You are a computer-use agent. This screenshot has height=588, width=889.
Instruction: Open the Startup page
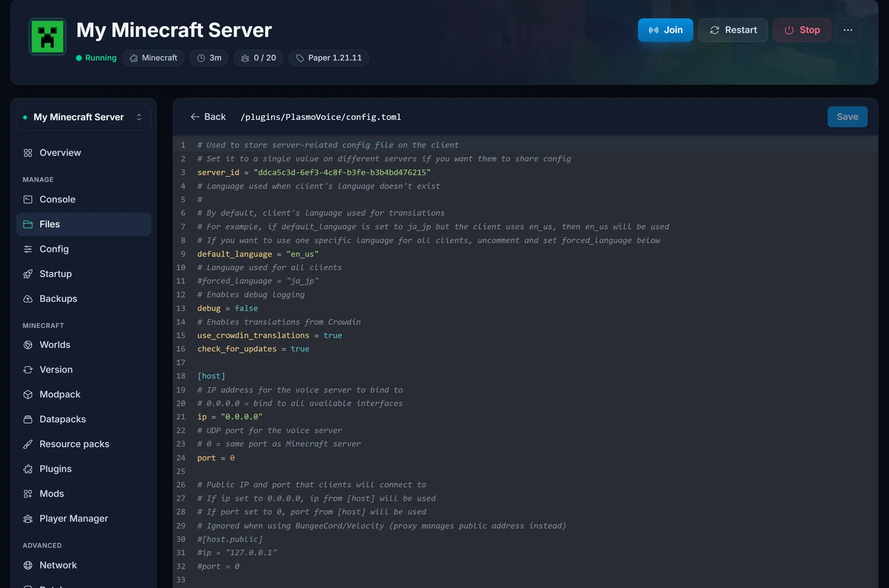[x=83, y=274]
